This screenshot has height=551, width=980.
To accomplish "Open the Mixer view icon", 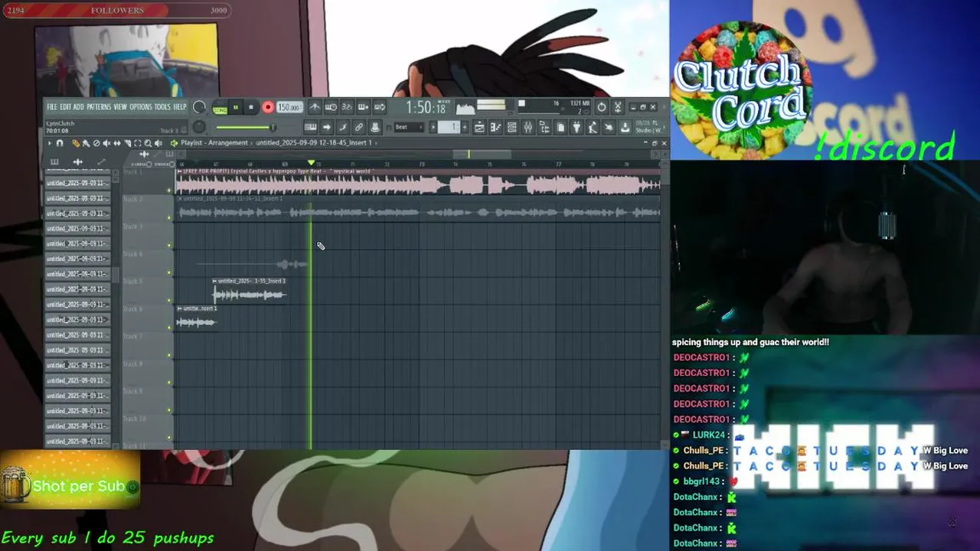I will pos(528,127).
